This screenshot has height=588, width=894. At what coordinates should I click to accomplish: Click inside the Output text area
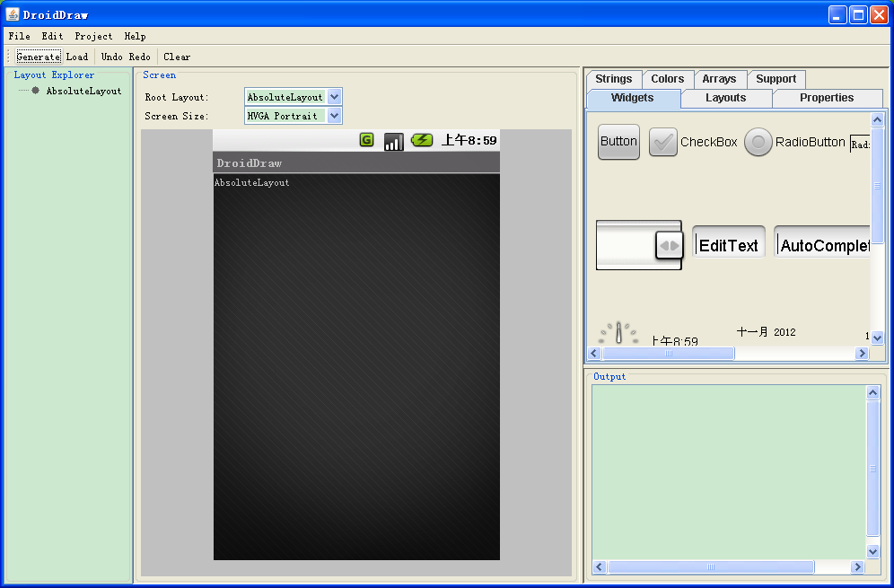click(x=729, y=472)
